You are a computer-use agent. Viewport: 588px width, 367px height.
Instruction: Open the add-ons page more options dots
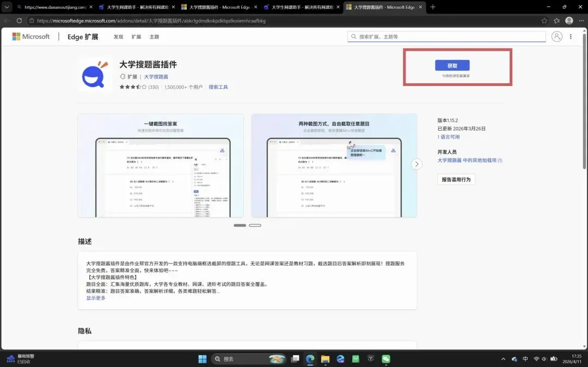[x=571, y=36]
